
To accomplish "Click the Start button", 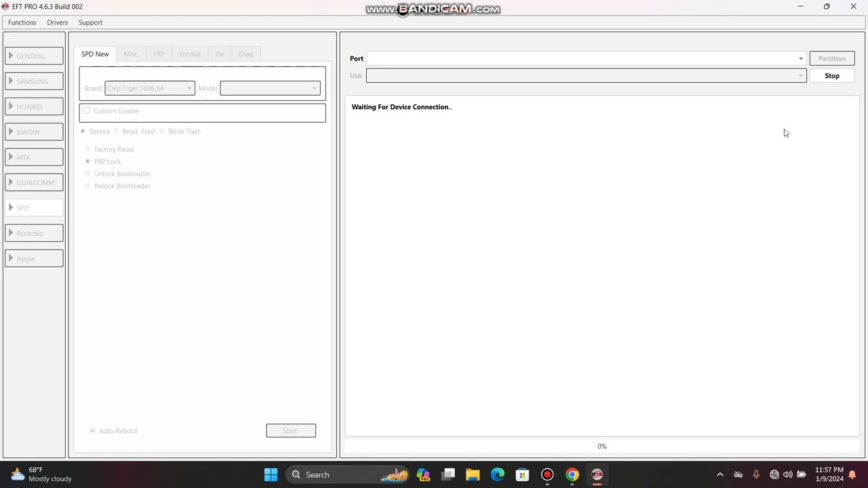I will (x=291, y=430).
